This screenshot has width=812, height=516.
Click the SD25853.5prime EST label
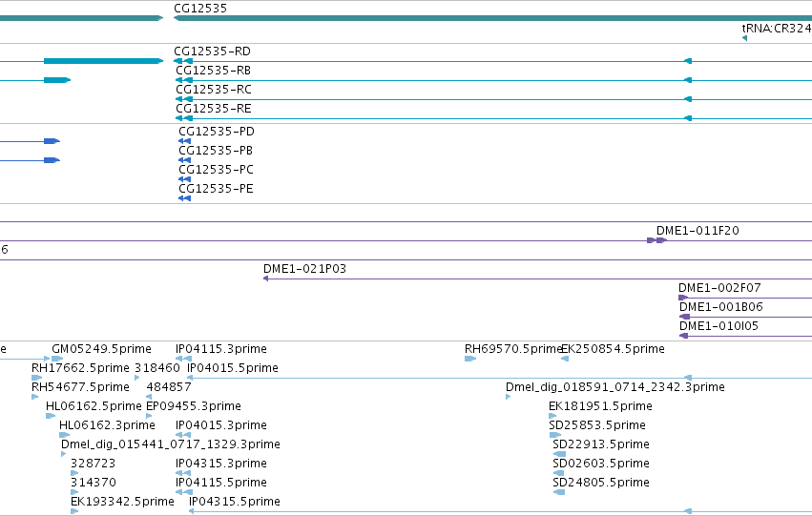(597, 426)
